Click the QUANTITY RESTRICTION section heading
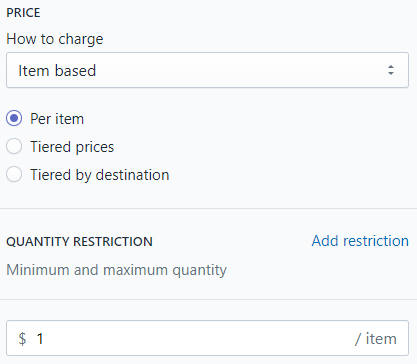Screen dimensions: 417x364 [x=79, y=242]
